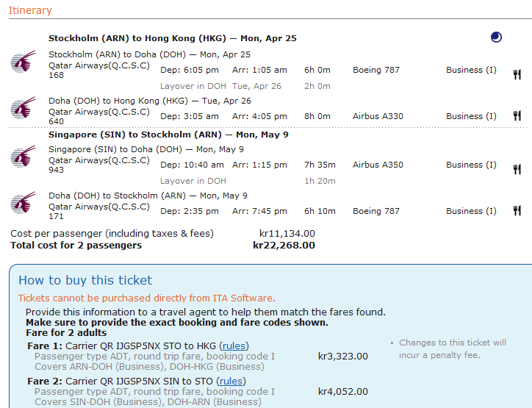Select the Stockholm to Hong Kong trip header
The height and width of the screenshot is (408, 532).
[x=173, y=38]
